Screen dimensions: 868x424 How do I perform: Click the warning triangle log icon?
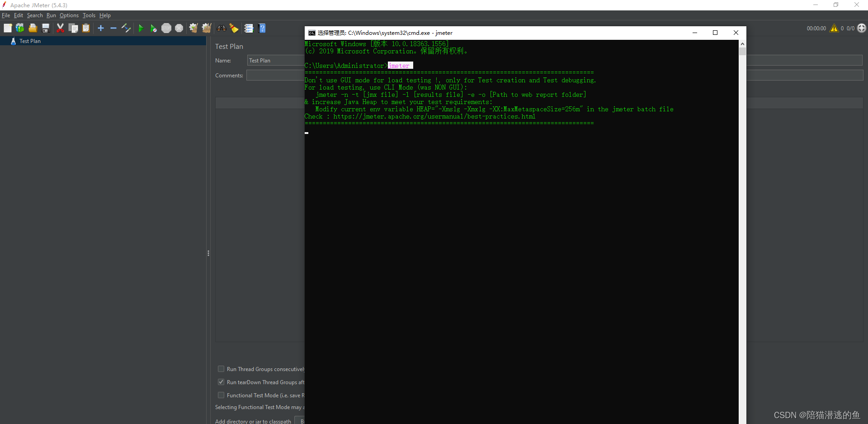coord(834,28)
